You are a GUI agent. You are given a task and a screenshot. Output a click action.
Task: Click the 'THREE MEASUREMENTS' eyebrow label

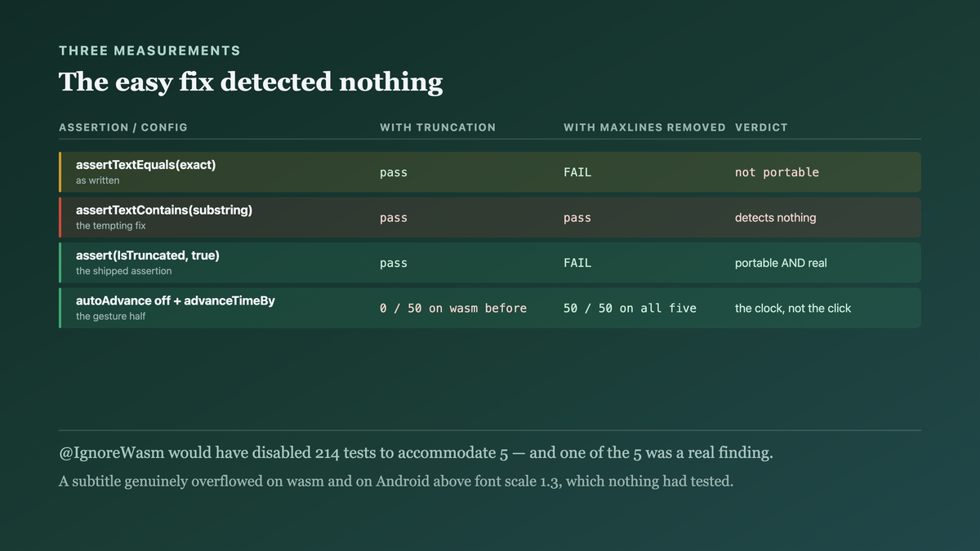(x=149, y=51)
